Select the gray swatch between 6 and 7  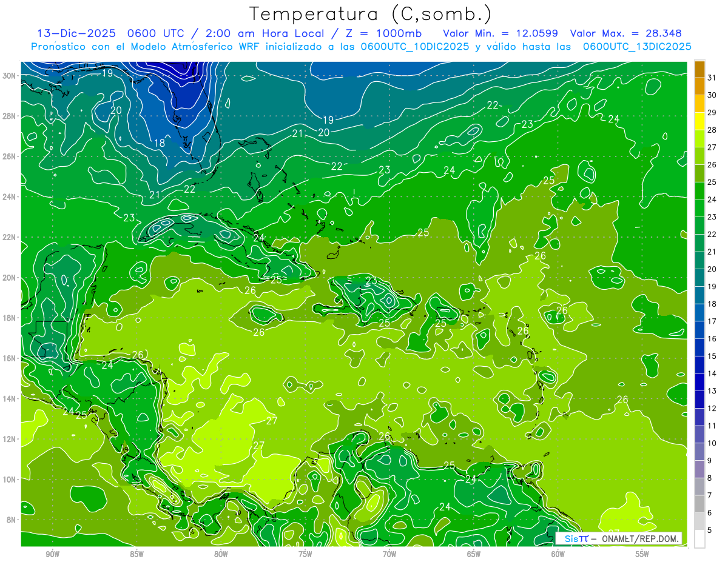click(x=699, y=504)
